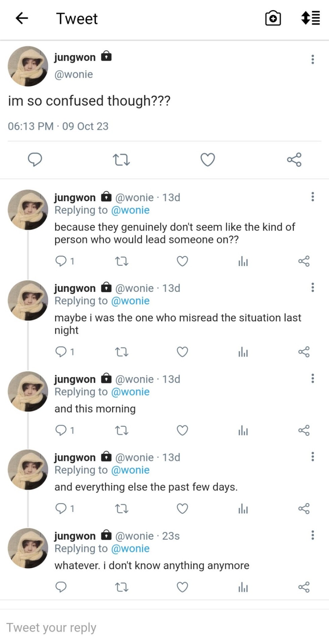Open the @wonie mention in first reply
Image resolution: width=329 pixels, height=644 pixels.
130,210
